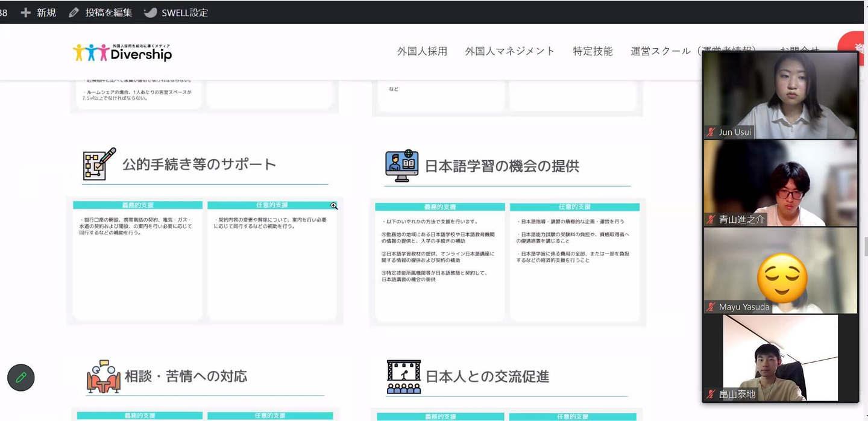Select Jun Usui's video tile
Viewport: 868px width, 421px height.
click(781, 96)
